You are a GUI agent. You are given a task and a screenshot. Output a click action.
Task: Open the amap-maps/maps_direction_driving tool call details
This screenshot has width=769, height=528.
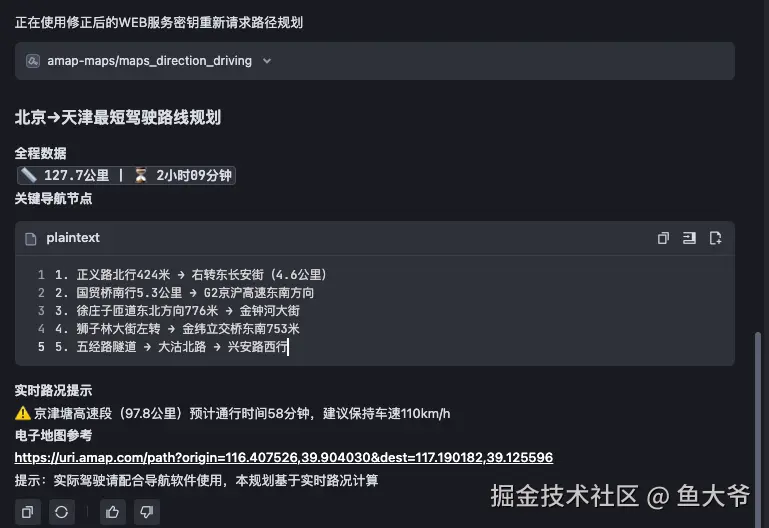[150, 61]
